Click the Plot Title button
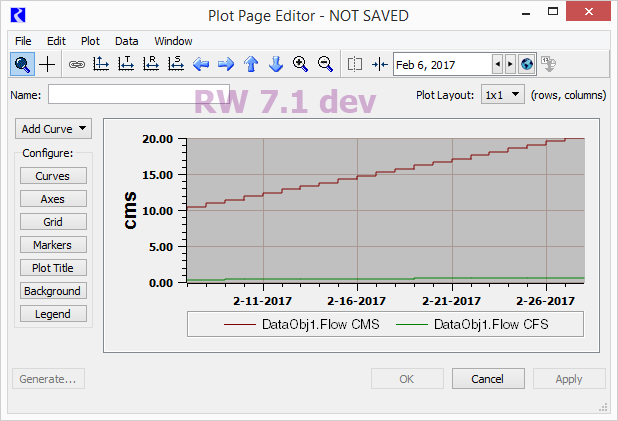Image resolution: width=618 pixels, height=421 pixels. click(53, 268)
